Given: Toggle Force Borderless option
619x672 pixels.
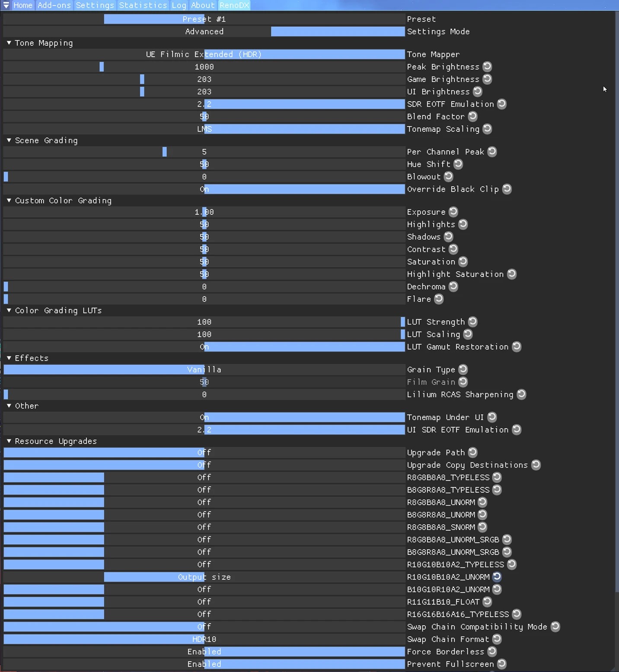Looking at the screenshot, I should (x=204, y=652).
